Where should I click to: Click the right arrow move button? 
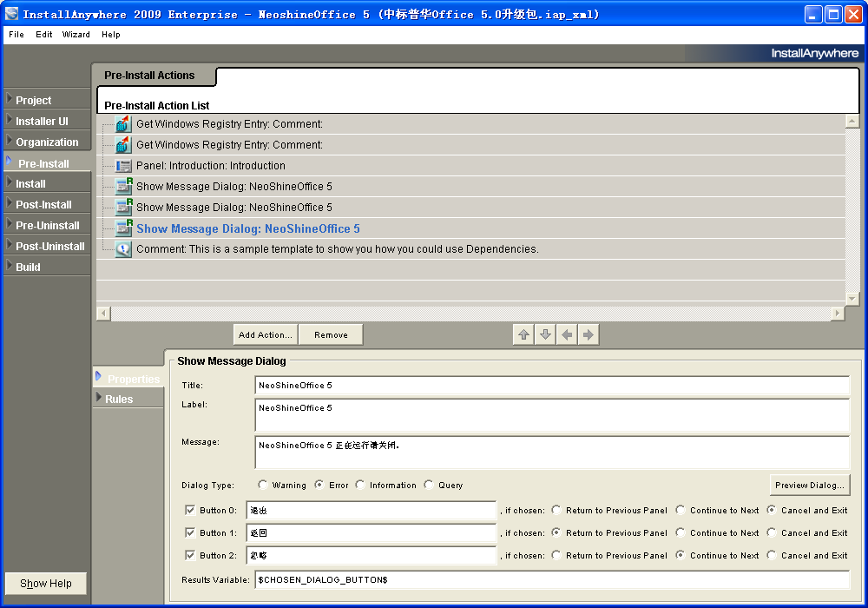click(589, 334)
